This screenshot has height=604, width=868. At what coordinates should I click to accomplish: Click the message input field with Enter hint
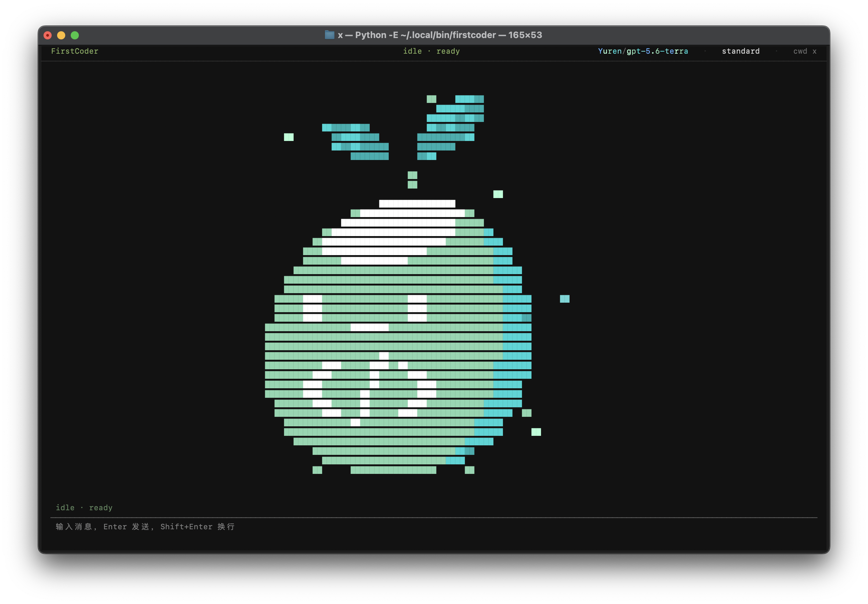click(x=434, y=527)
